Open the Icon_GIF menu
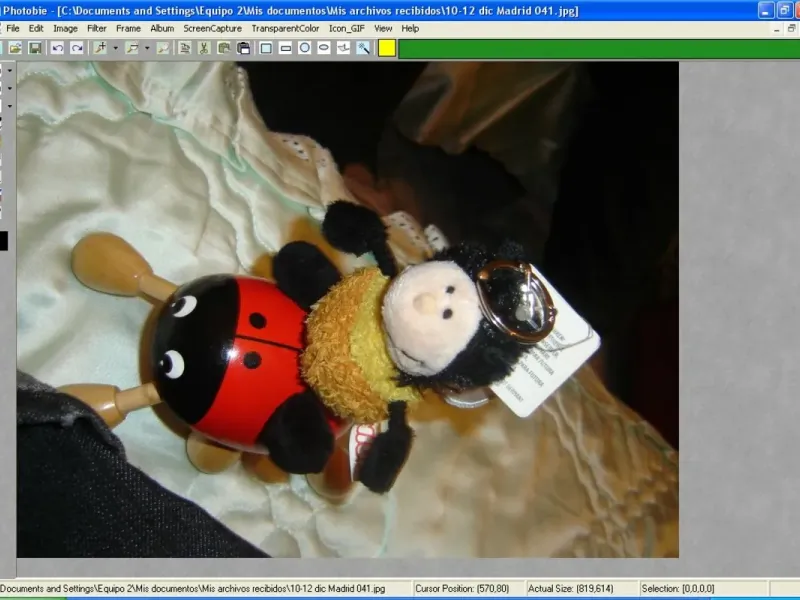 [x=346, y=29]
